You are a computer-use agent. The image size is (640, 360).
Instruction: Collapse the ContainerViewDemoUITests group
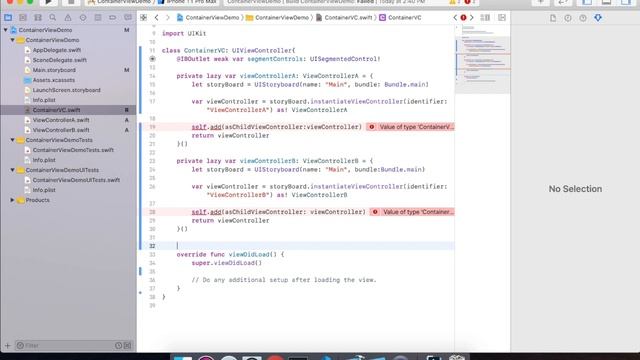pyautogui.click(x=13, y=170)
